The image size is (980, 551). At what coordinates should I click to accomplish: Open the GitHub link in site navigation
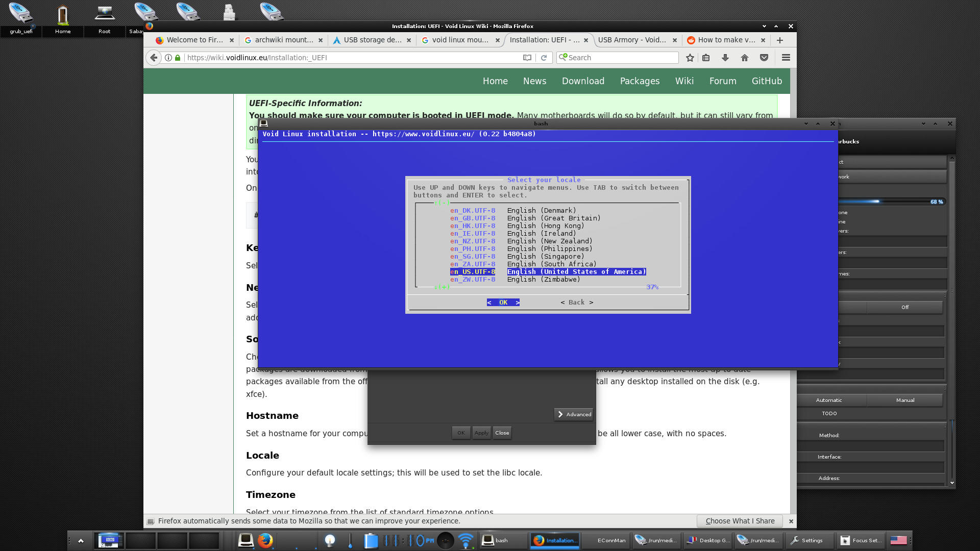(x=767, y=81)
